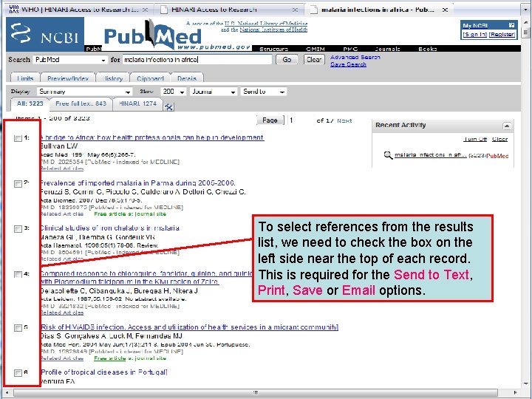The height and width of the screenshot is (399, 532).
Task: Open Advanced Search link
Action: coord(355,58)
